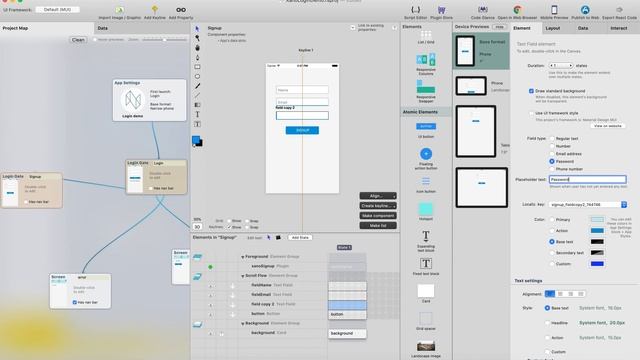
Task: Select Email address field type
Action: (552, 154)
